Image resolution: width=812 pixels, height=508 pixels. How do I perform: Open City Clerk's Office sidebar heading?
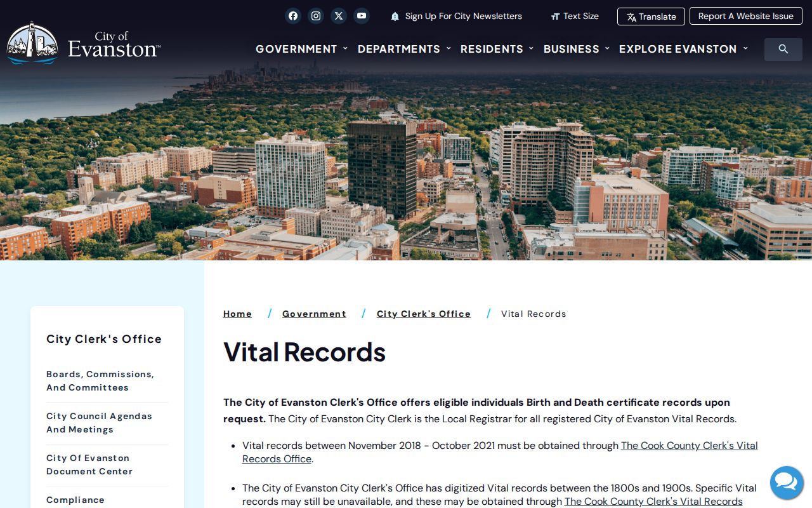pyautogui.click(x=104, y=339)
